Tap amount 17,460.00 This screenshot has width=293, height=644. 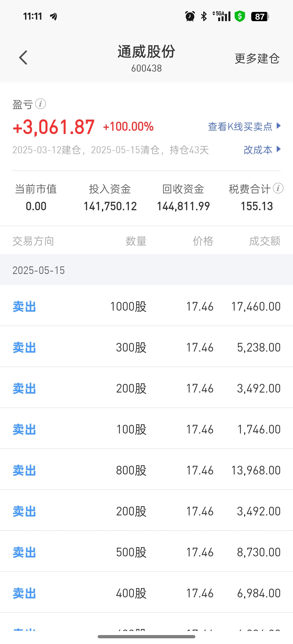(256, 307)
